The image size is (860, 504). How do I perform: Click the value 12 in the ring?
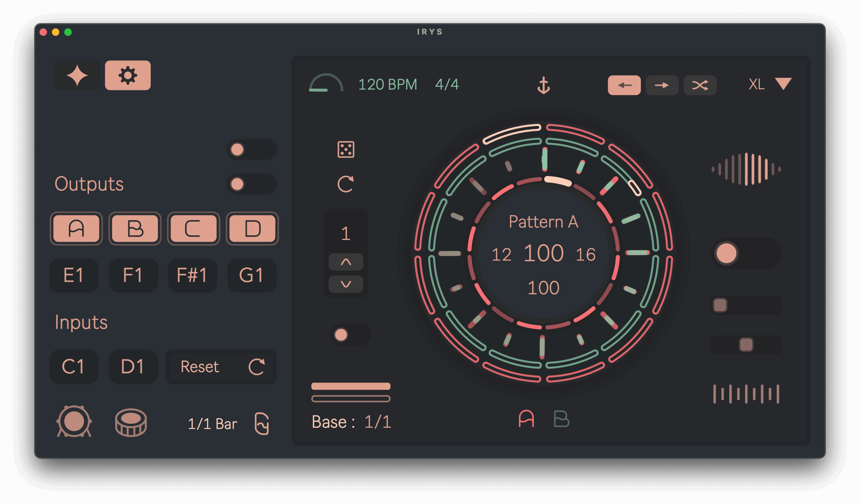501,255
